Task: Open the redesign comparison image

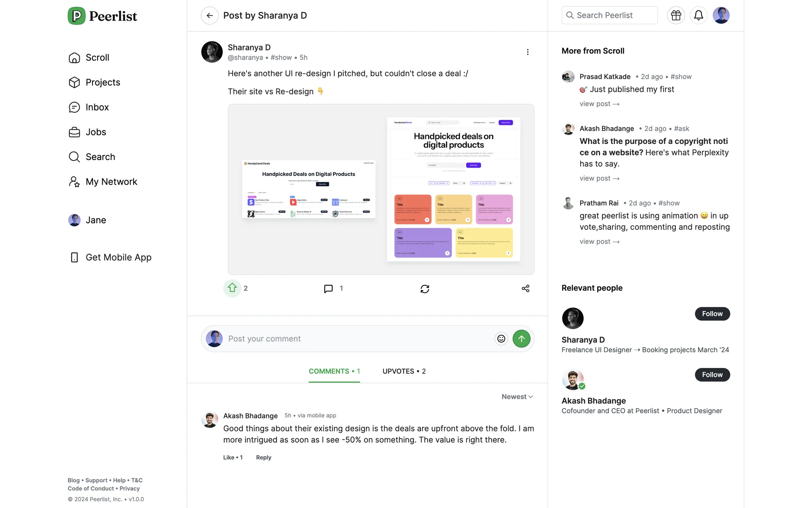Action: [x=381, y=189]
